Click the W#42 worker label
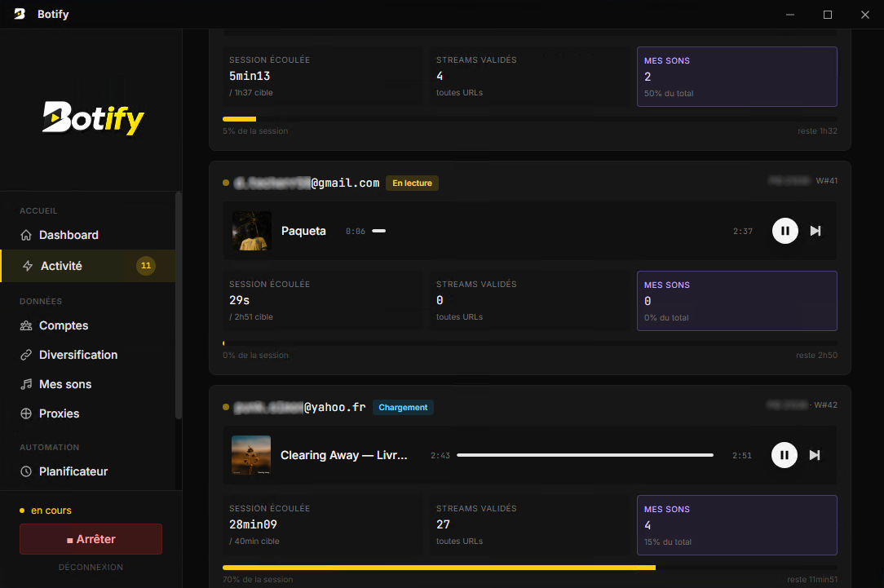Screen dimensions: 884x588 (825, 405)
